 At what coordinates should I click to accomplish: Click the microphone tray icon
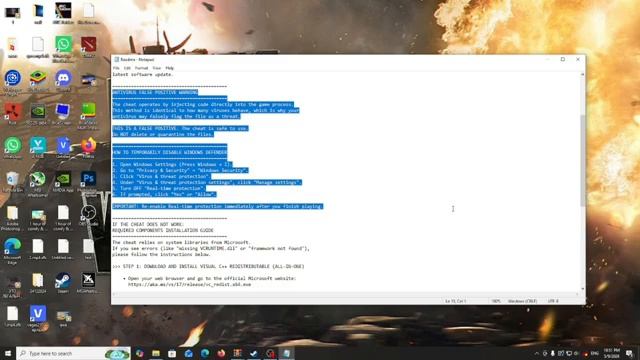tap(553, 353)
